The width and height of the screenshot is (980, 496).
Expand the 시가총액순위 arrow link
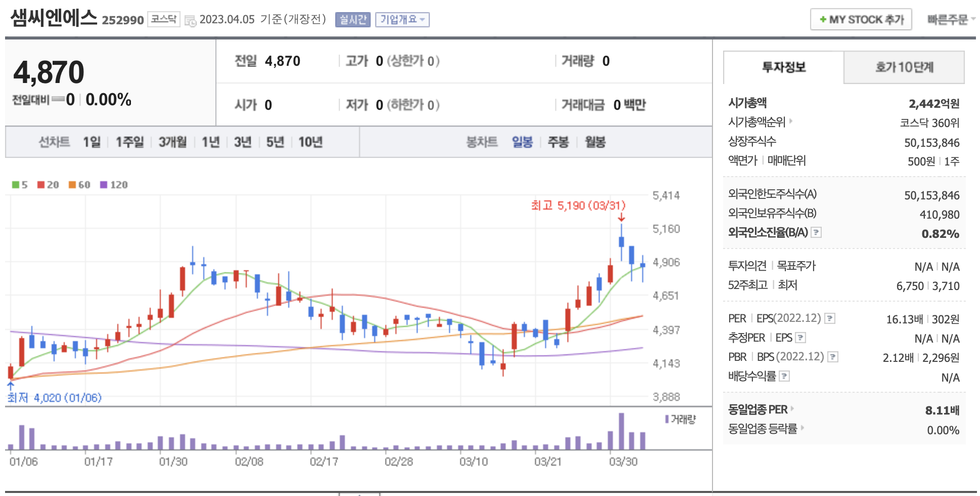pos(790,121)
